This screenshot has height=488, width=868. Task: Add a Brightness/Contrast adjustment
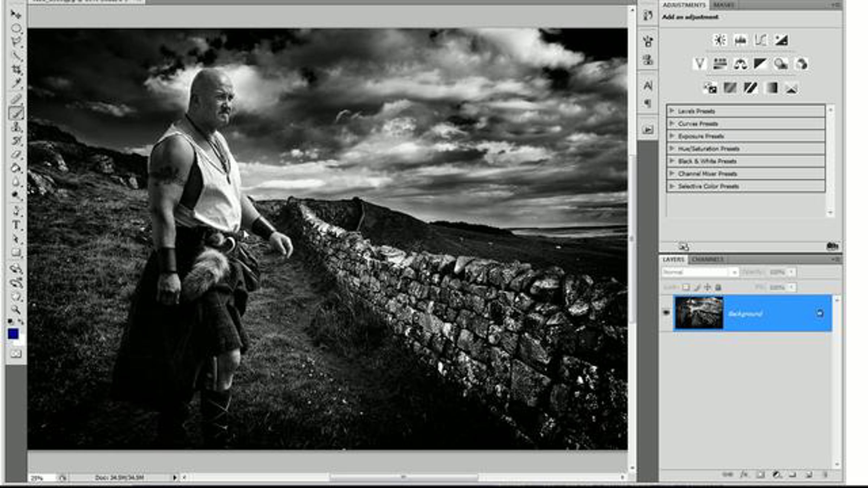tap(719, 40)
